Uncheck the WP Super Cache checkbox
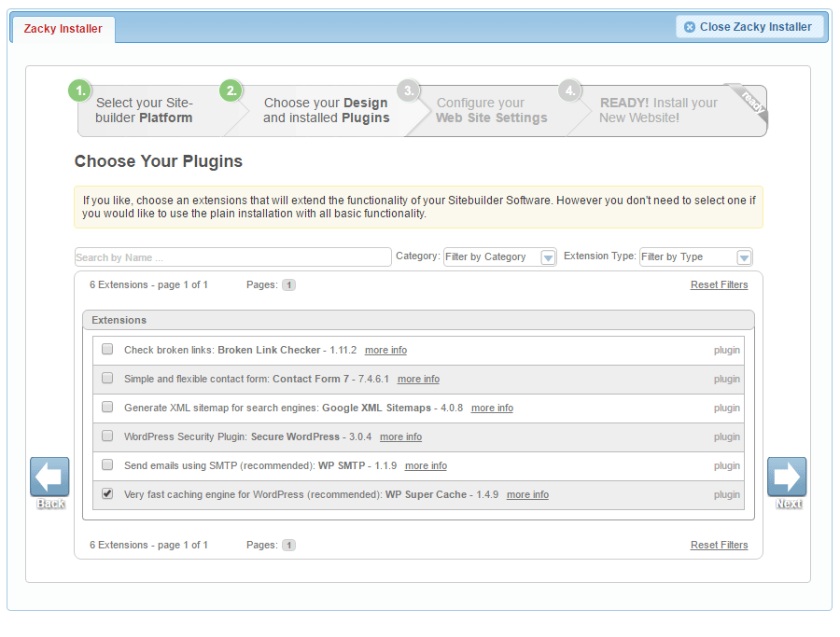 pyautogui.click(x=107, y=494)
